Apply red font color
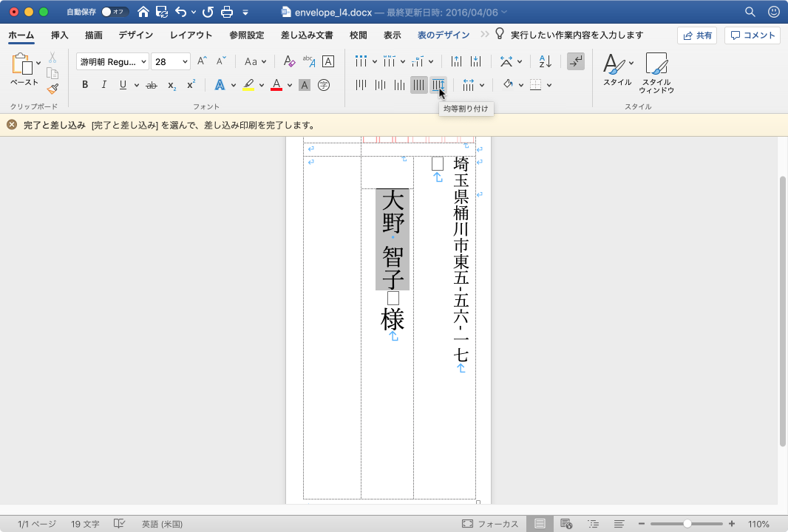 [276, 86]
